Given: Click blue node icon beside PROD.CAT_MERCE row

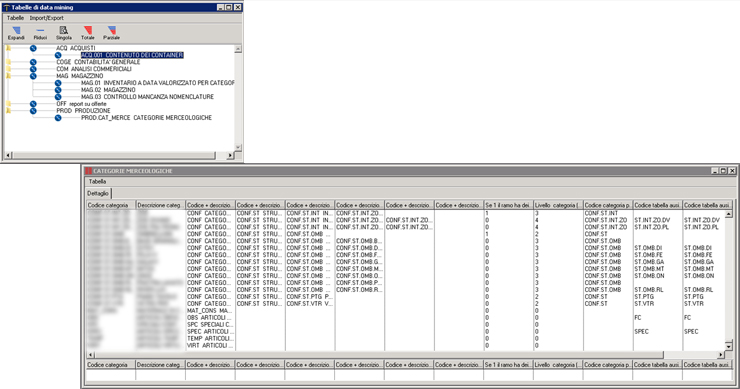Looking at the screenshot, I should [x=58, y=118].
